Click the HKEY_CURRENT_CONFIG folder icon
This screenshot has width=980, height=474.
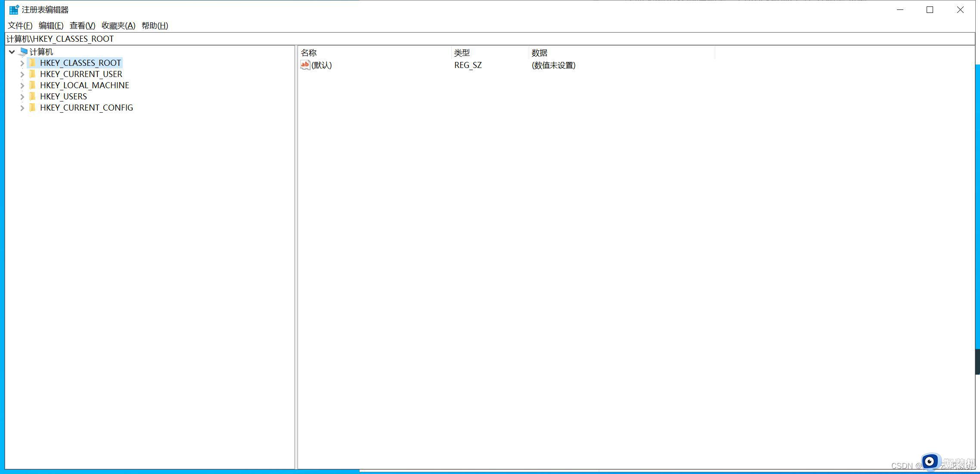point(33,108)
